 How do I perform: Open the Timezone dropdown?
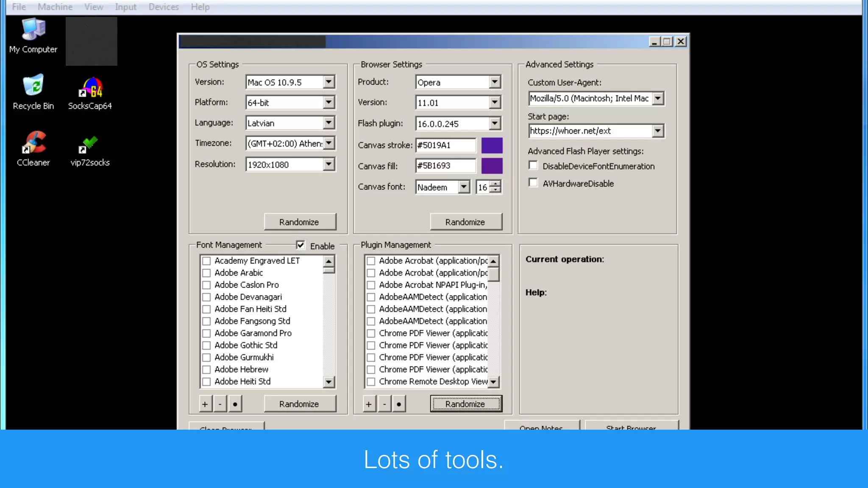pyautogui.click(x=329, y=143)
